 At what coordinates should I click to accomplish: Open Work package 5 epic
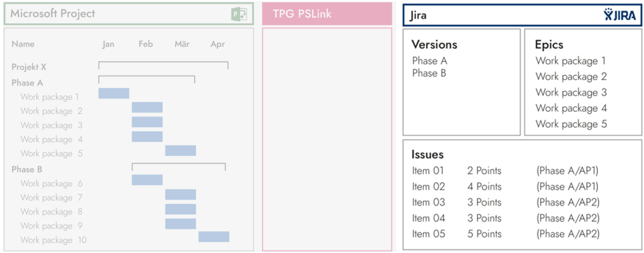571,124
